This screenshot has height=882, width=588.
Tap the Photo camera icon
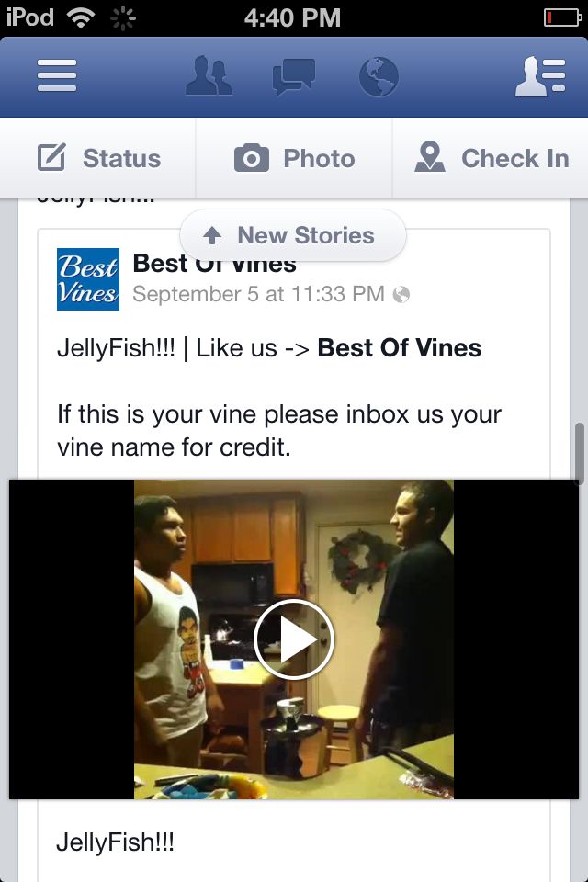252,157
